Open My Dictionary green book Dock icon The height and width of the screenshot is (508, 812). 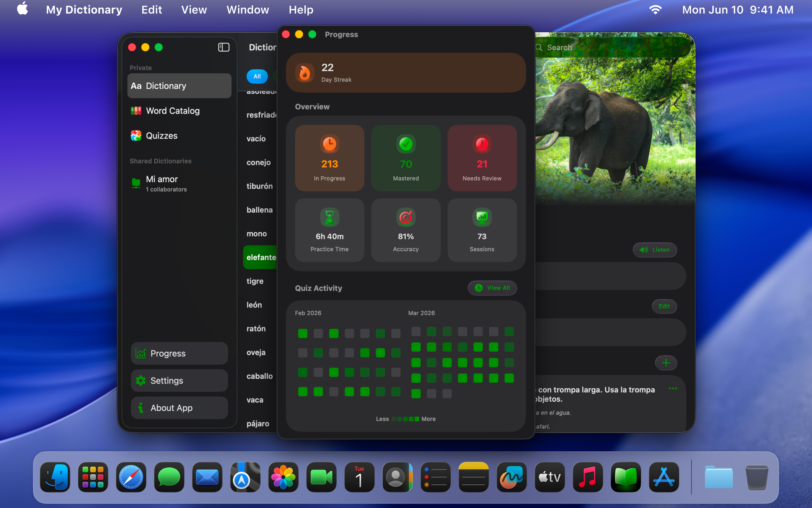tap(626, 477)
